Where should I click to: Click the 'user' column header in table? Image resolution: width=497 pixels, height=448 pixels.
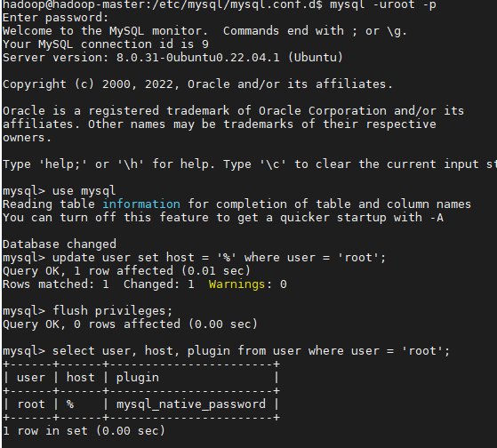pos(31,378)
